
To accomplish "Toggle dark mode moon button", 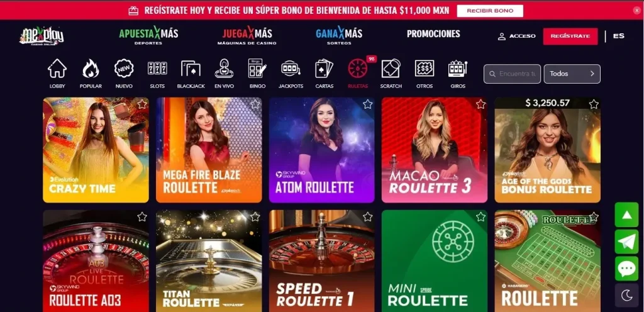I will [627, 295].
